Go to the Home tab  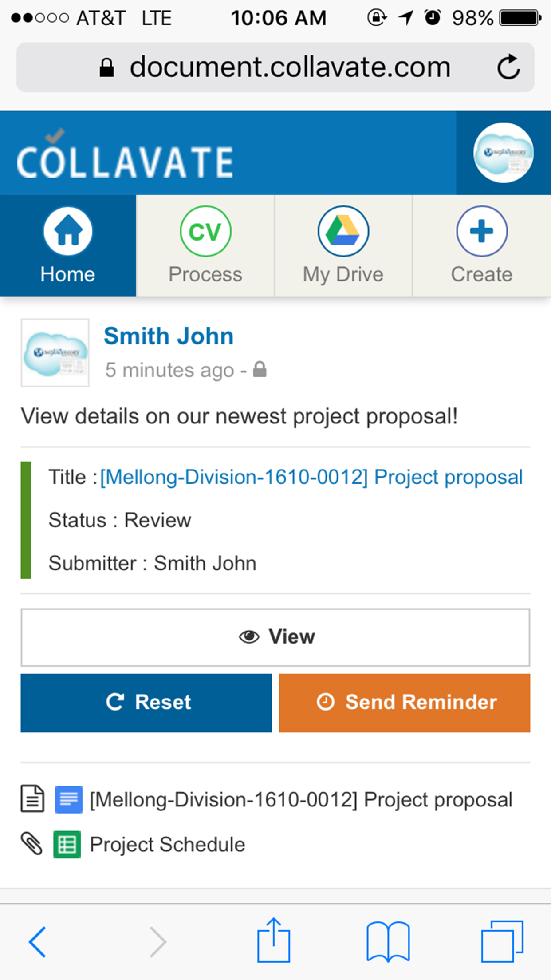68,245
